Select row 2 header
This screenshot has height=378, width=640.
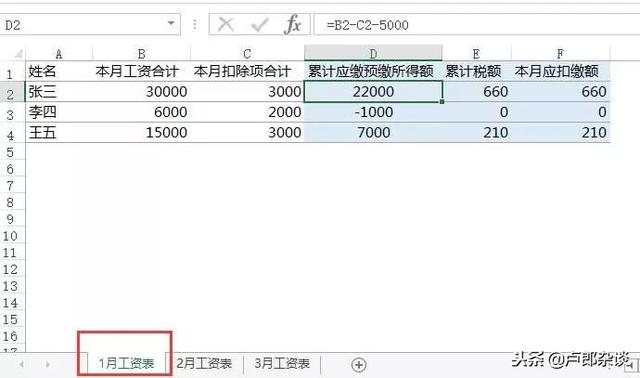click(11, 93)
